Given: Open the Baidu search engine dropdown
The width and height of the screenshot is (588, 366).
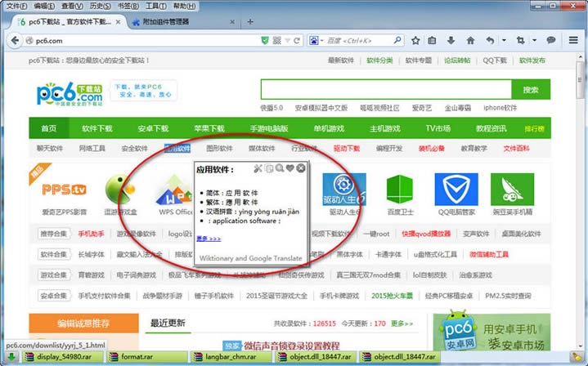Looking at the screenshot, I should click(x=316, y=41).
